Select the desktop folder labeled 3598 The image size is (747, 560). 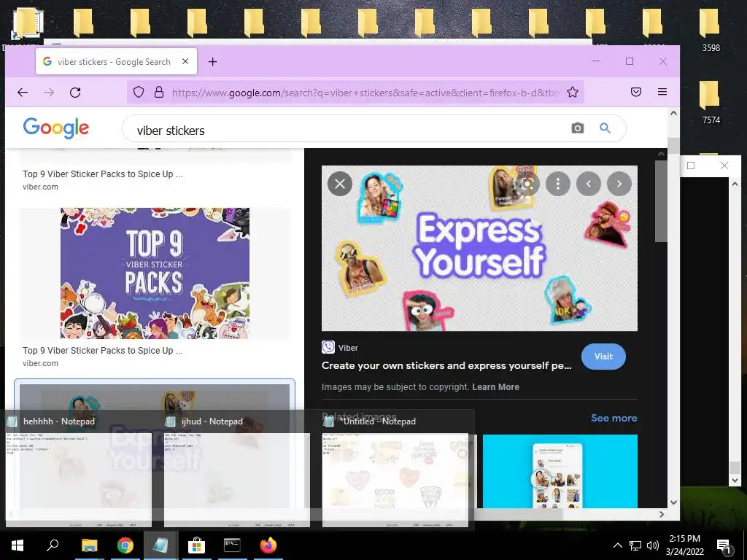tap(710, 29)
